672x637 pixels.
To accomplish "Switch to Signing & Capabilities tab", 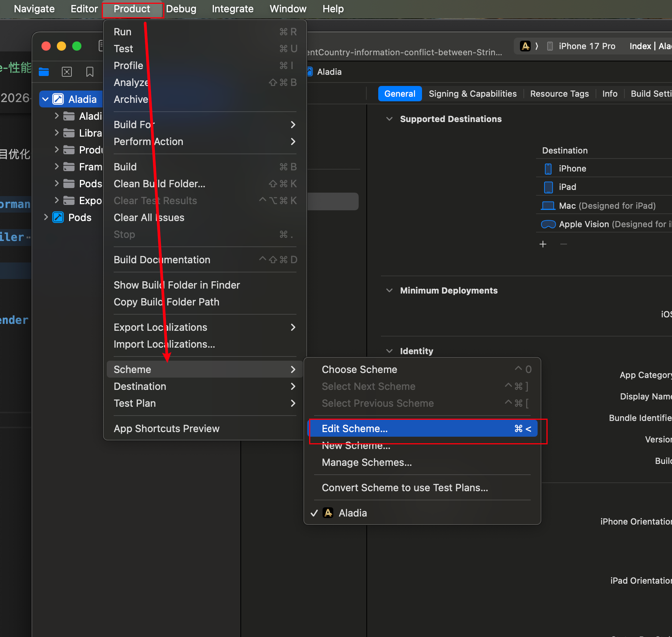I will coord(473,94).
